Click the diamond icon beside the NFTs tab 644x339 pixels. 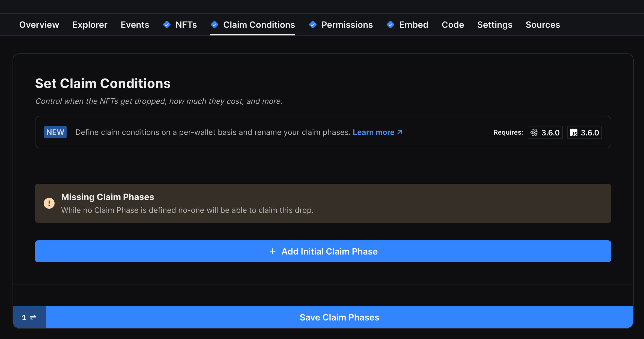click(167, 25)
